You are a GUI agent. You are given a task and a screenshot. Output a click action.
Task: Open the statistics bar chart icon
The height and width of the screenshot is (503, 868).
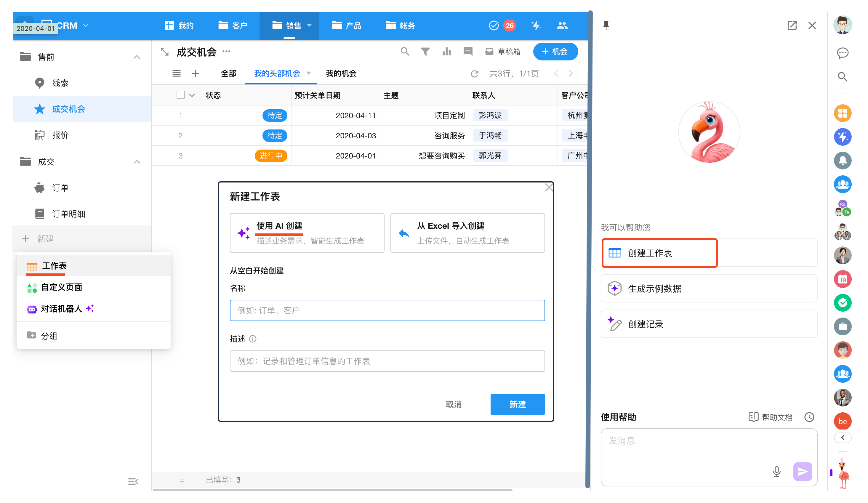click(x=446, y=52)
